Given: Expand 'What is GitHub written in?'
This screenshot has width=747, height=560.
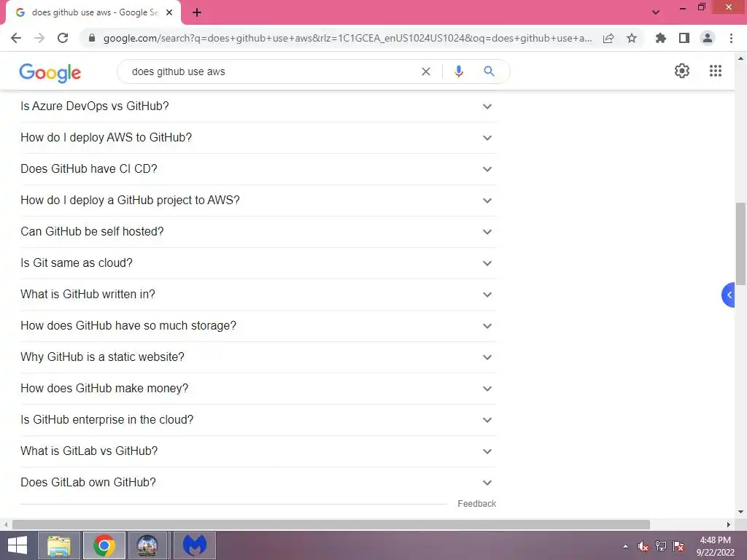Looking at the screenshot, I should point(258,295).
